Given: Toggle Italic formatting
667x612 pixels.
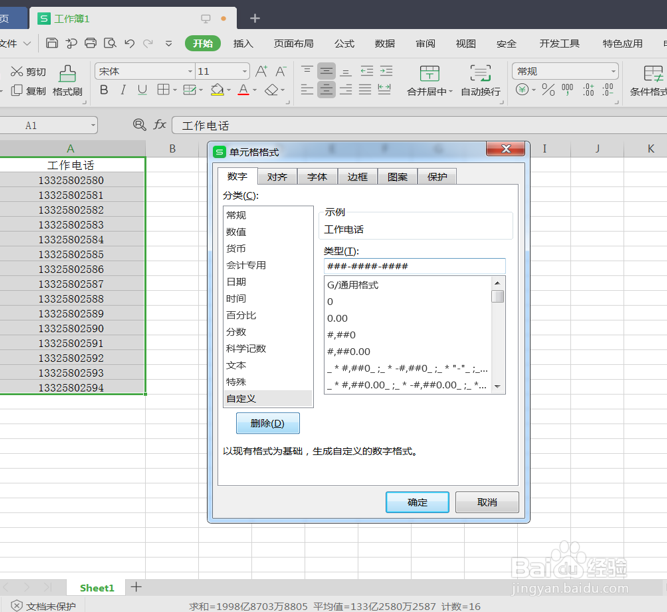Looking at the screenshot, I should (x=123, y=90).
